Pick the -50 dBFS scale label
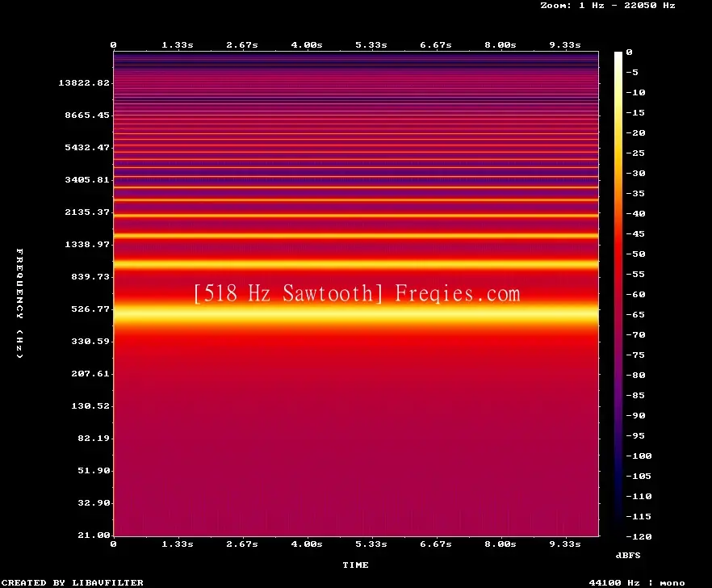 (635, 254)
